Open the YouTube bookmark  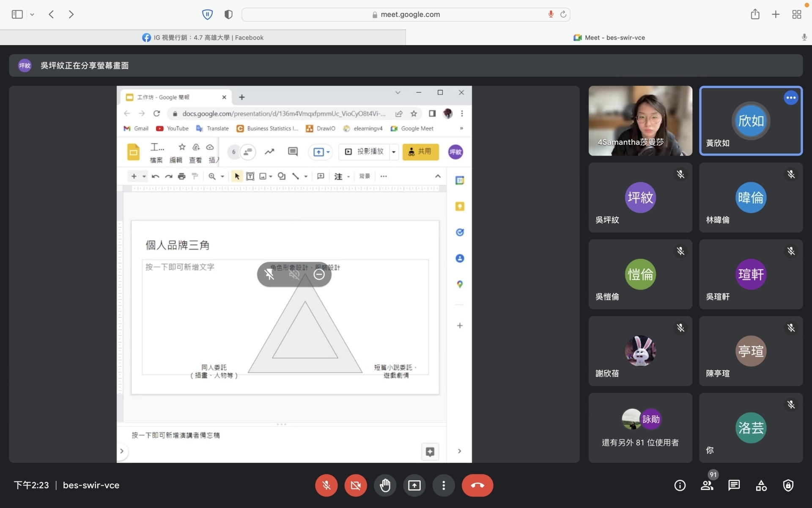pyautogui.click(x=172, y=128)
